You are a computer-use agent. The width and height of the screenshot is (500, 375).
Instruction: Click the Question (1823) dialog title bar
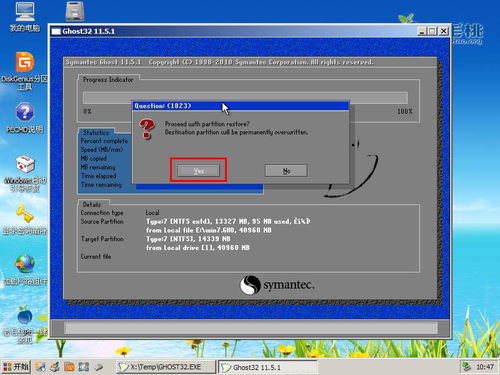pos(240,106)
